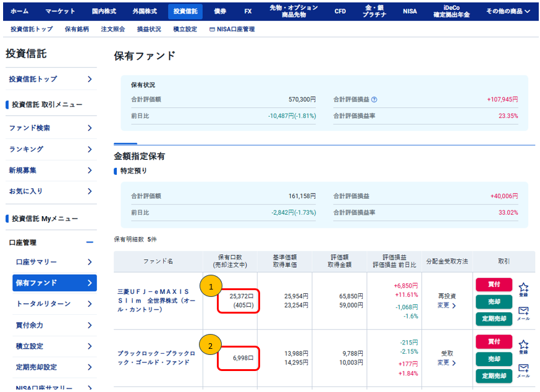Image resolution: width=540 pixels, height=392 pixels.
Task: Click the mail icon for BlackRock Gold fund
Action: (x=523, y=370)
